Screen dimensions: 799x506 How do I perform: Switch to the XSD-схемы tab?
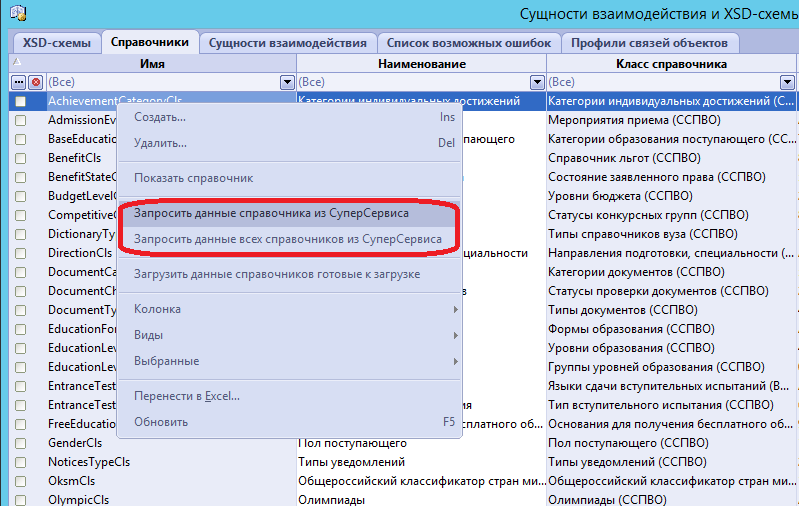(x=57, y=43)
